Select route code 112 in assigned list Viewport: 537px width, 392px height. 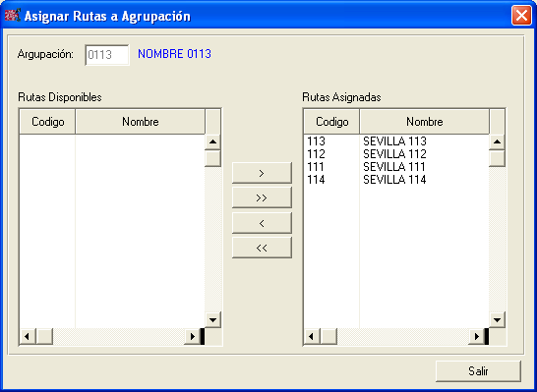pyautogui.click(x=316, y=154)
